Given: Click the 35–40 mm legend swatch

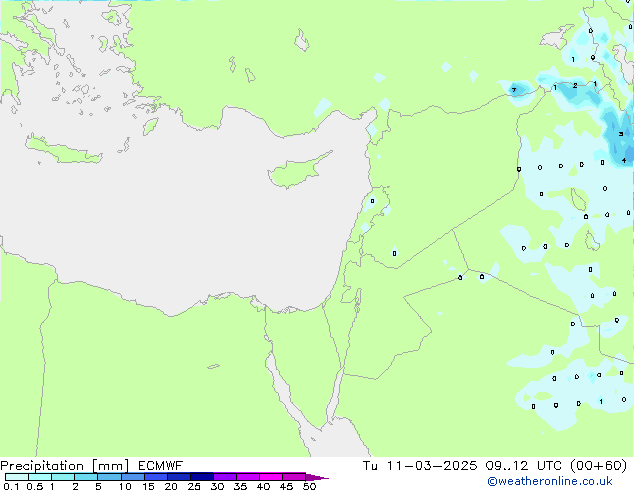Looking at the screenshot, I should point(248,477).
